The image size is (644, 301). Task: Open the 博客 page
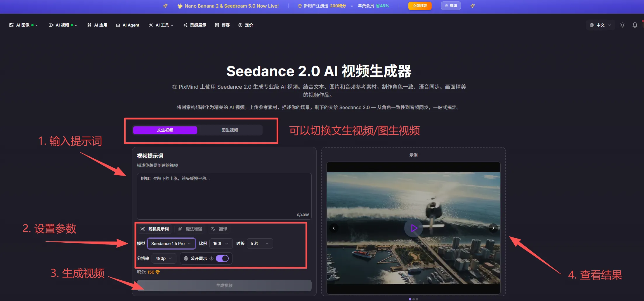pos(222,25)
